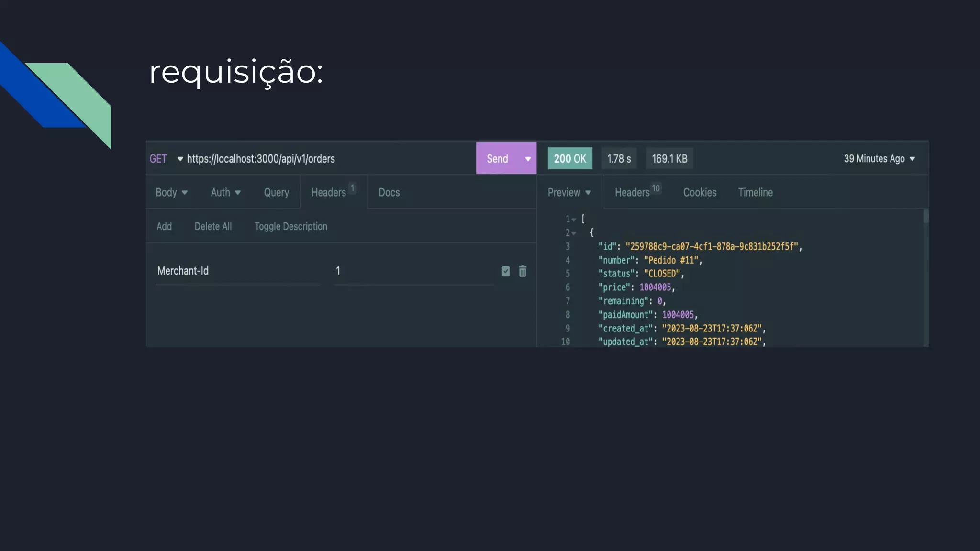
Task: Select the Query tab
Action: point(276,192)
